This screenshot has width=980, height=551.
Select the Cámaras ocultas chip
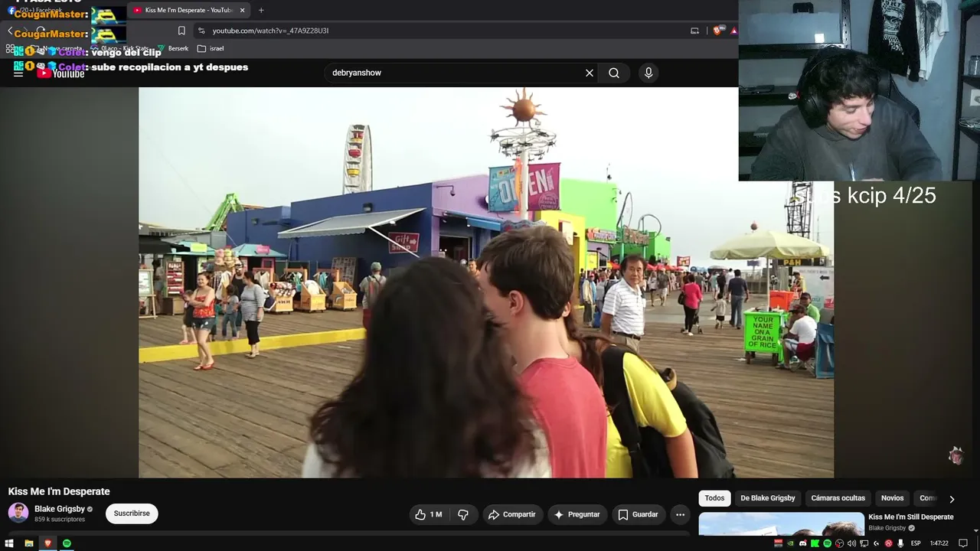[x=838, y=498]
